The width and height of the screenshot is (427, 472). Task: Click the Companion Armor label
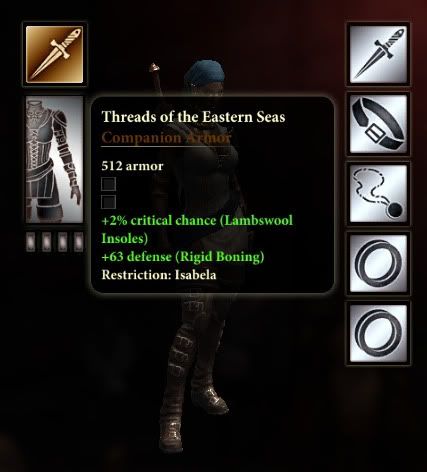(166, 137)
